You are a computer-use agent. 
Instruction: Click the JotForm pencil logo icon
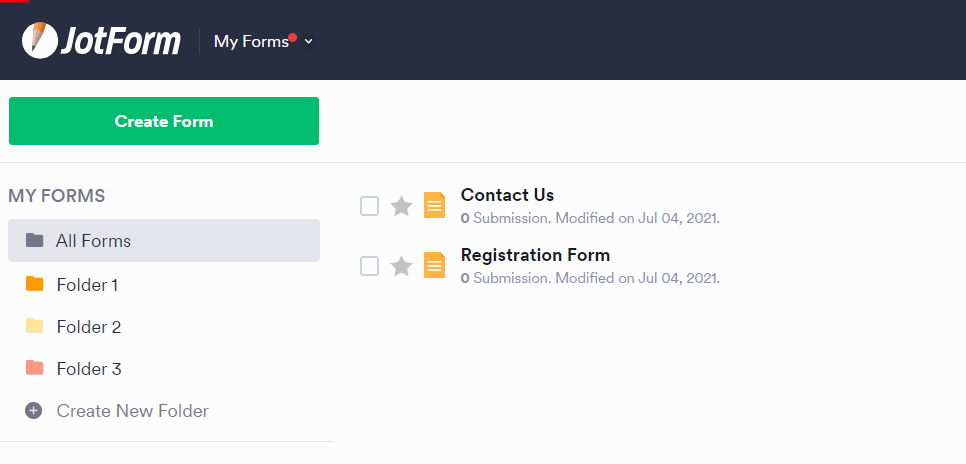tap(40, 41)
